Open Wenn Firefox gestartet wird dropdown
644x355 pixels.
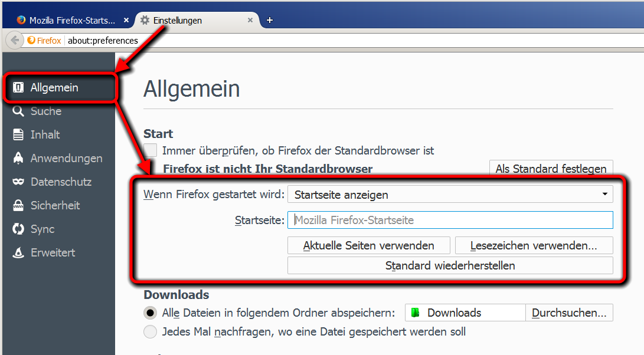click(450, 195)
